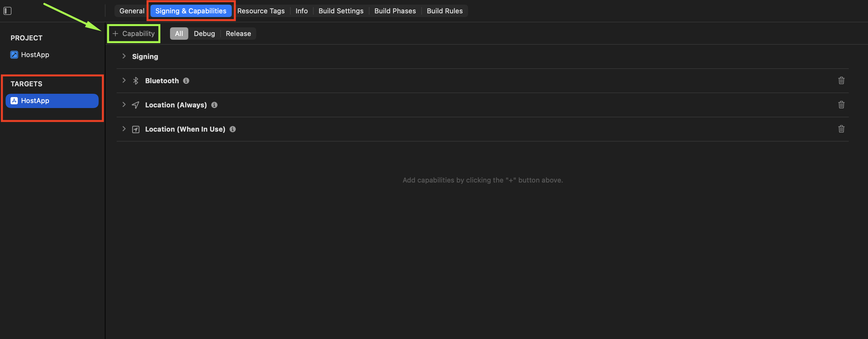Filter capabilities by Debug configuration

(x=204, y=34)
